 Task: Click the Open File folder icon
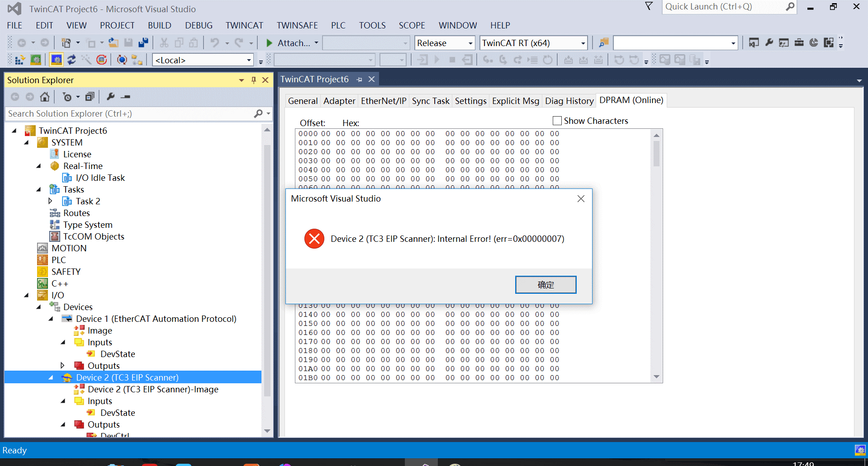113,43
